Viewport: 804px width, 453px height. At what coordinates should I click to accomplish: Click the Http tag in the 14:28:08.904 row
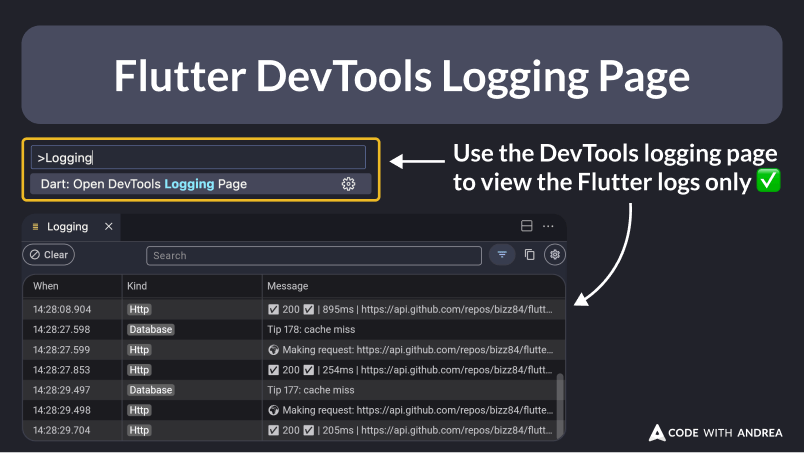[139, 309]
